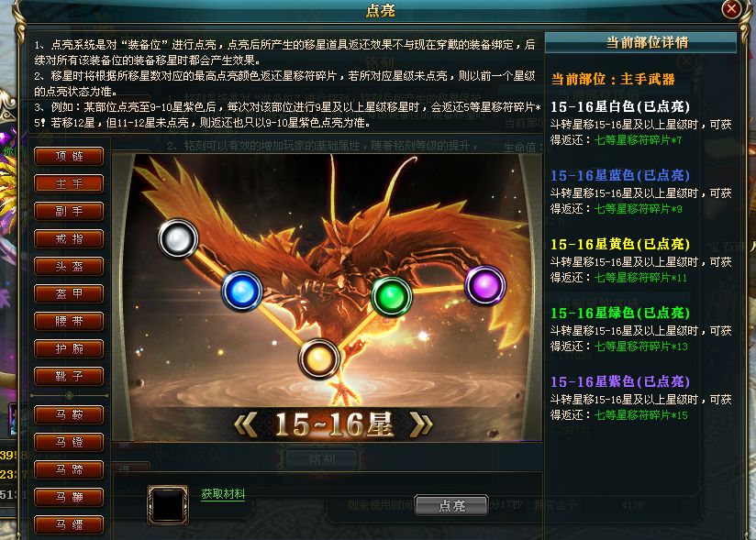Open the 马鞭 horse whip tab
This screenshot has height=540, width=756.
[x=69, y=497]
